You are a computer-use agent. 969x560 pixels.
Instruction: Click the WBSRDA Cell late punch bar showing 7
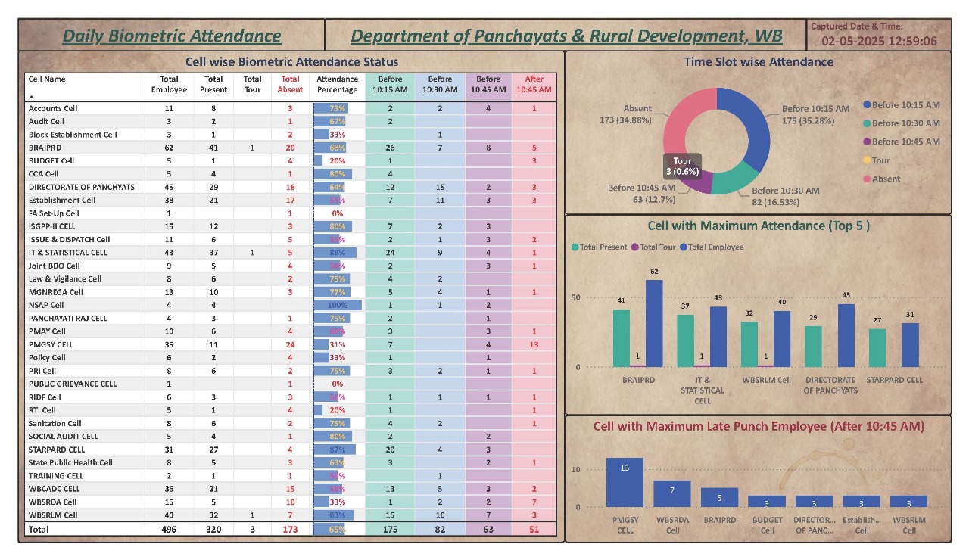pyautogui.click(x=672, y=493)
